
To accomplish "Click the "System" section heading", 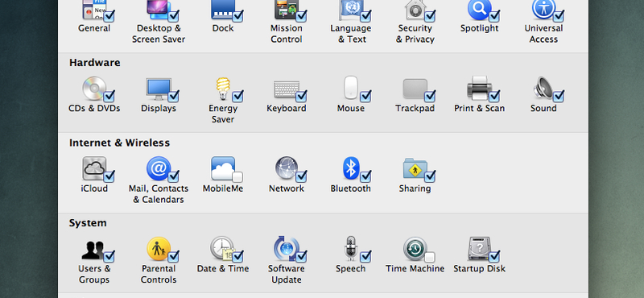I will point(88,223).
